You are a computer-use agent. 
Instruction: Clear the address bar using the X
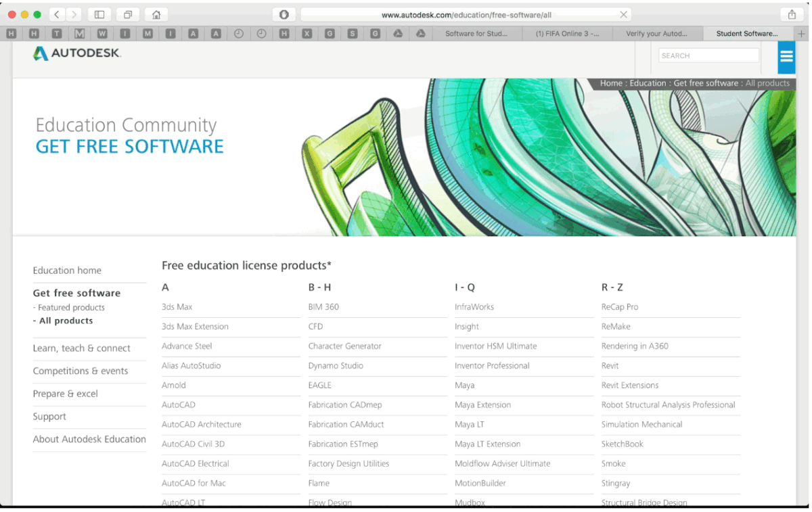(624, 14)
